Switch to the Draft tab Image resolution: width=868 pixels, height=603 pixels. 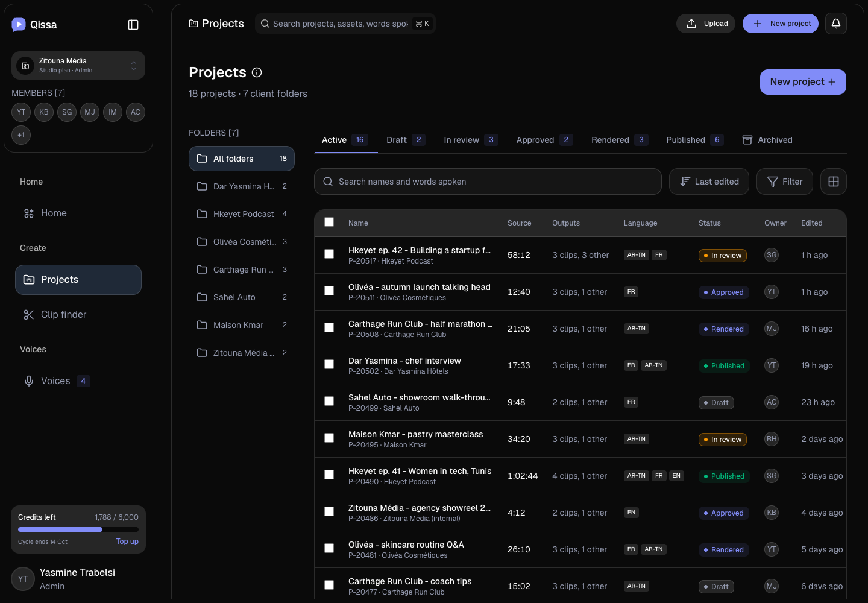click(406, 140)
